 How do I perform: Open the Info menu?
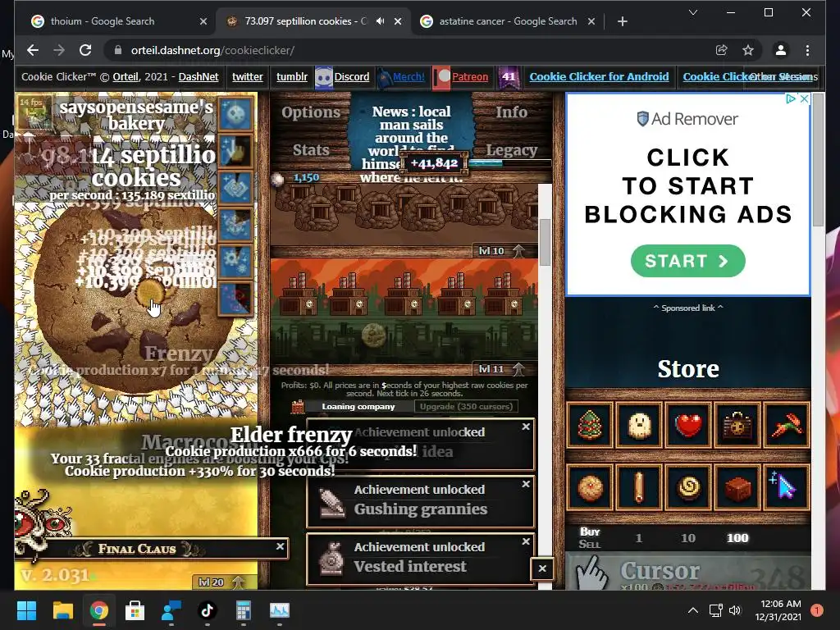(511, 112)
